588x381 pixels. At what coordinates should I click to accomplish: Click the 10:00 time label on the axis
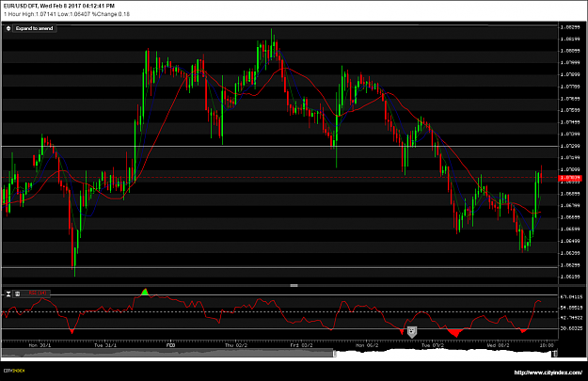[547, 345]
